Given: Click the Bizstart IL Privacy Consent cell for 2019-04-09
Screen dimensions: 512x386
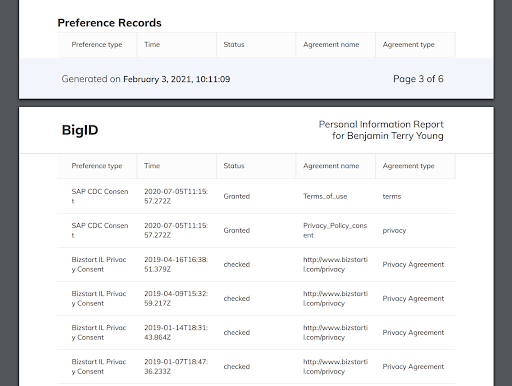Looking at the screenshot, I should point(99,298).
